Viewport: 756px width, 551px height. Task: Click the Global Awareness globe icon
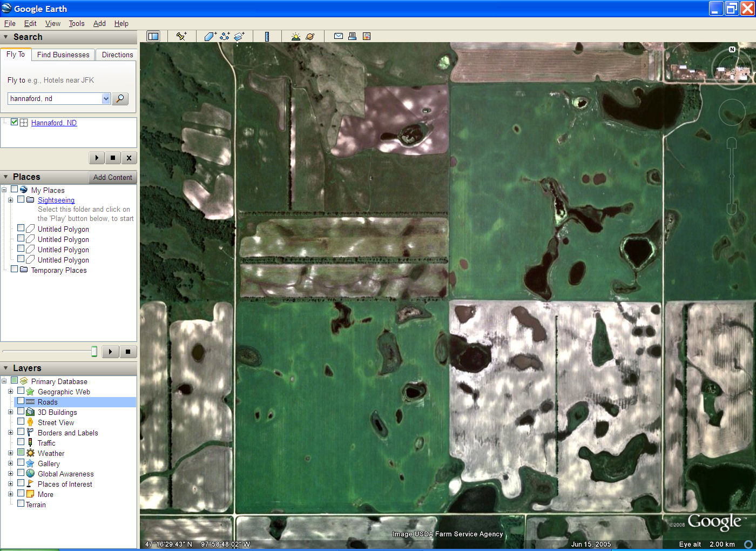pyautogui.click(x=30, y=474)
